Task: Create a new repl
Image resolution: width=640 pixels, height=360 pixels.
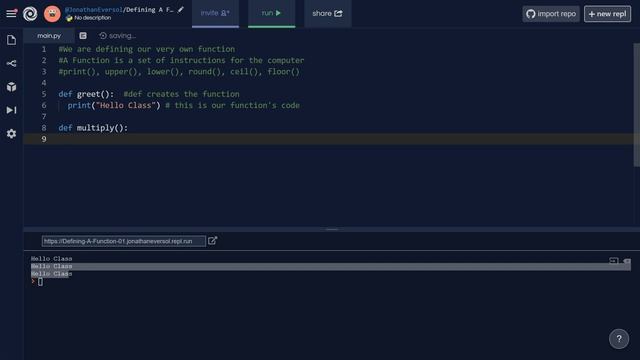Action: point(607,14)
